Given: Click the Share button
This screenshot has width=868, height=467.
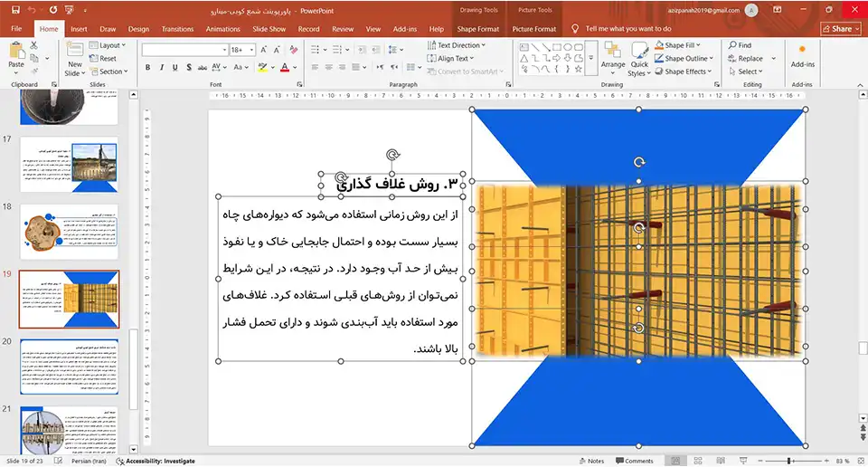Looking at the screenshot, I should pyautogui.click(x=841, y=29).
